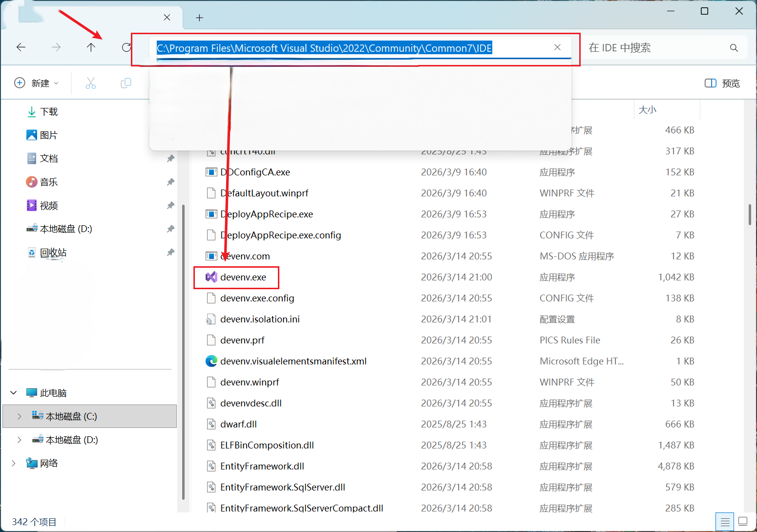
Task: Open quick access 本地磁盘 (D:) shortcut
Action: (59, 229)
